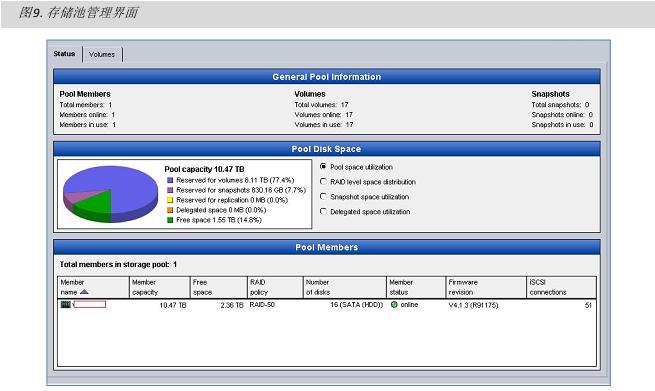Screen dimensions: 655x391
Task: Click Delegated space 0 MB text
Action: pyautogui.click(x=221, y=210)
